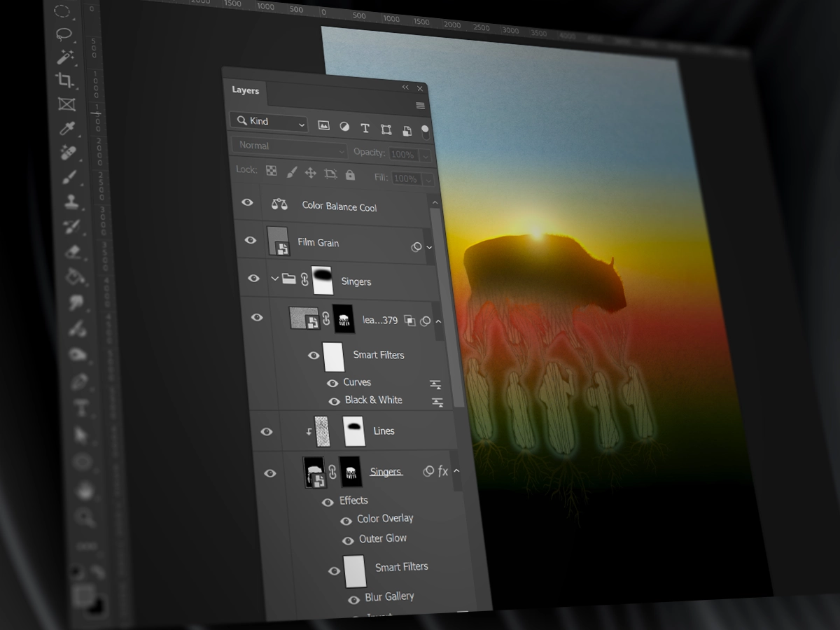Hide the Color Balance Cool layer
This screenshot has width=840, height=630.
pyautogui.click(x=247, y=202)
